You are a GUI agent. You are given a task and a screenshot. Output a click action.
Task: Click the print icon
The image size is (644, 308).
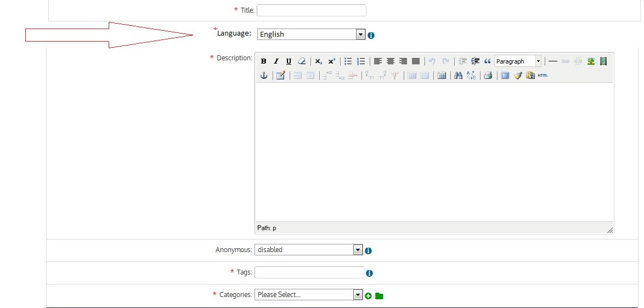(488, 76)
